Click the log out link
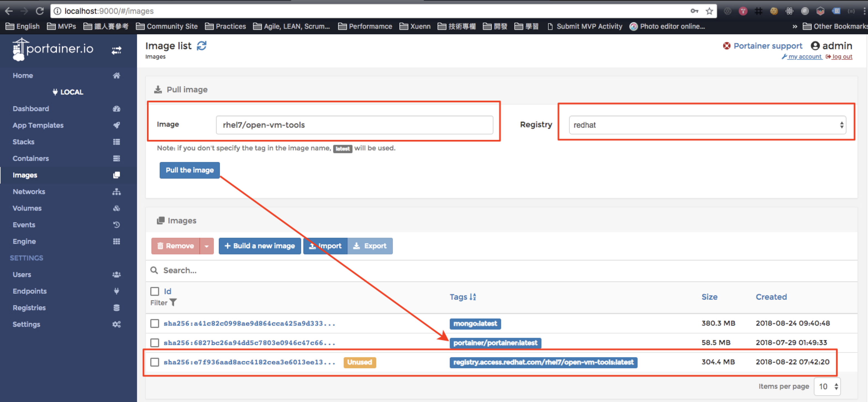Image resolution: width=868 pixels, height=402 pixels. 842,57
